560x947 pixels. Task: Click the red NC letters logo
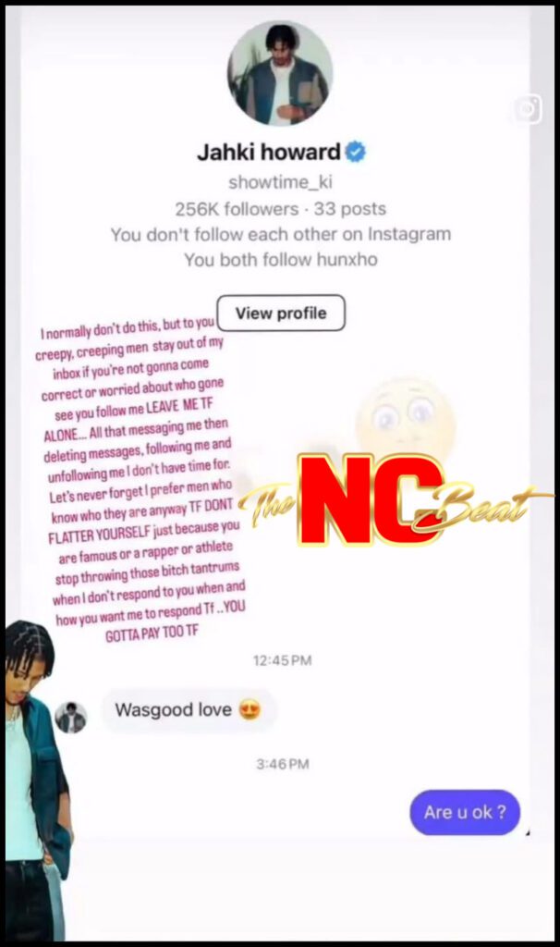click(x=370, y=500)
